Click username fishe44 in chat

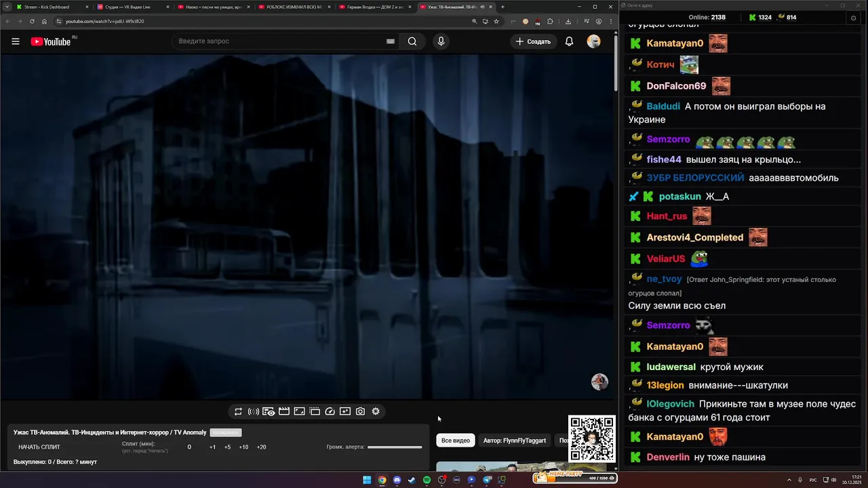(664, 159)
